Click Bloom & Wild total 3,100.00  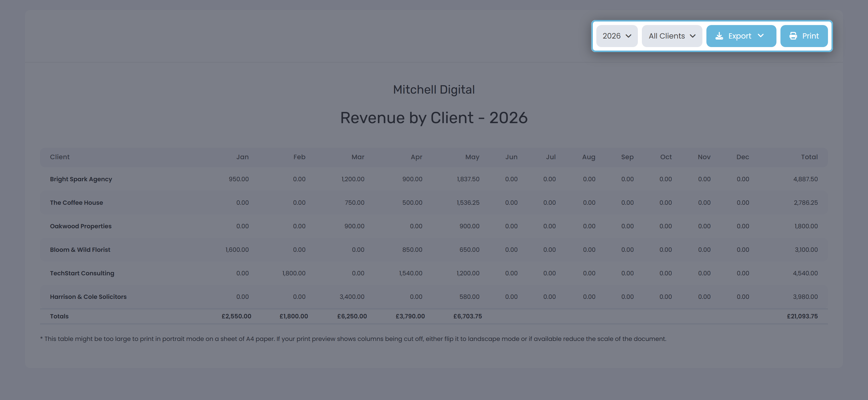pos(806,250)
